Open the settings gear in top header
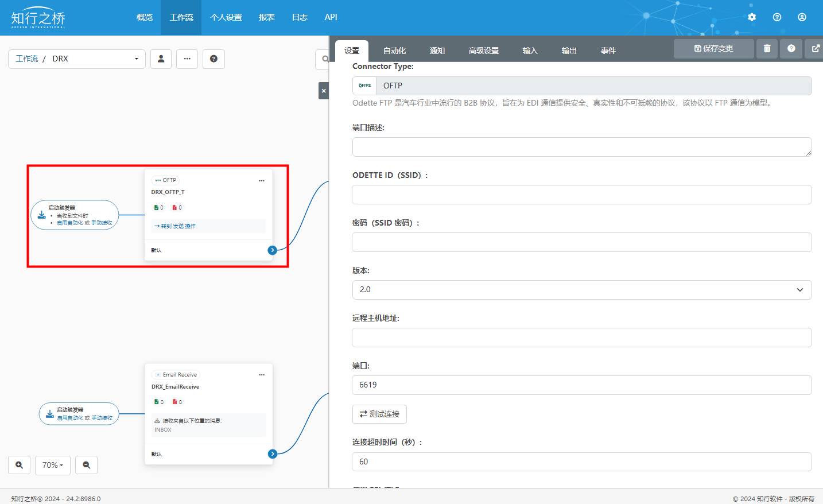The width and height of the screenshot is (823, 504). [752, 17]
